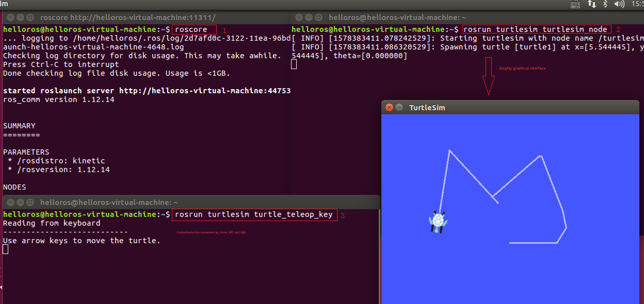Close the turtlesim_node terminal window
The image size is (644, 304).
click(300, 17)
